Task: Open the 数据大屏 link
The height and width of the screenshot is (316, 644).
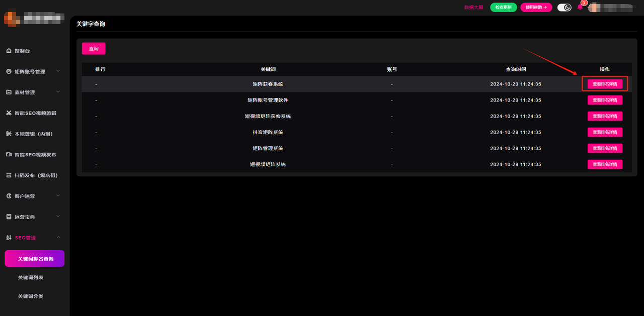Action: (x=473, y=8)
